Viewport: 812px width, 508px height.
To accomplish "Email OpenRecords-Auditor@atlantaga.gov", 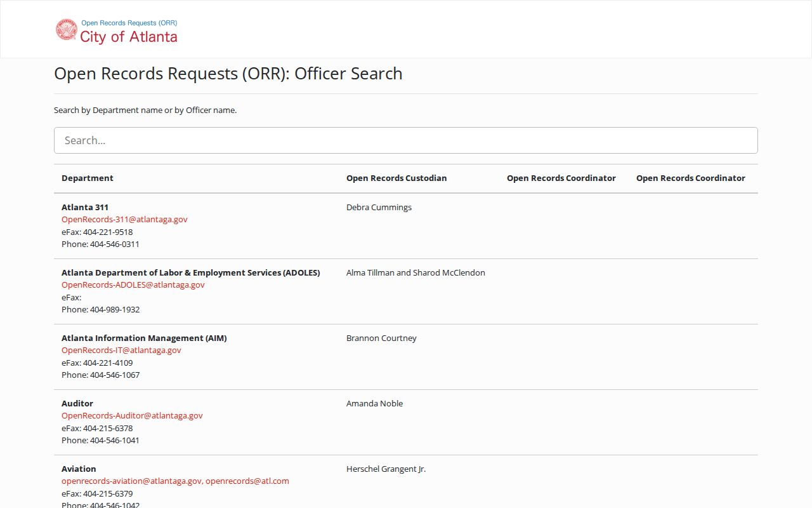I will (x=132, y=415).
